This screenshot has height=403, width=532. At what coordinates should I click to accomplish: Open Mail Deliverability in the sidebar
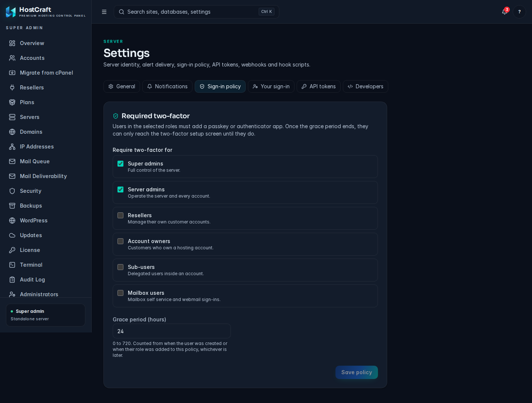point(46,176)
